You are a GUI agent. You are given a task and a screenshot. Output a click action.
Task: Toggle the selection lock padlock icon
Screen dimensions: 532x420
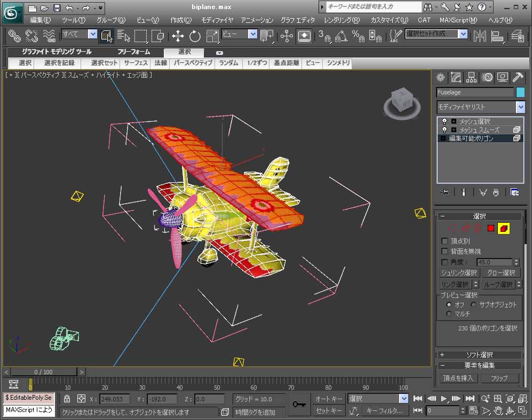[67, 399]
